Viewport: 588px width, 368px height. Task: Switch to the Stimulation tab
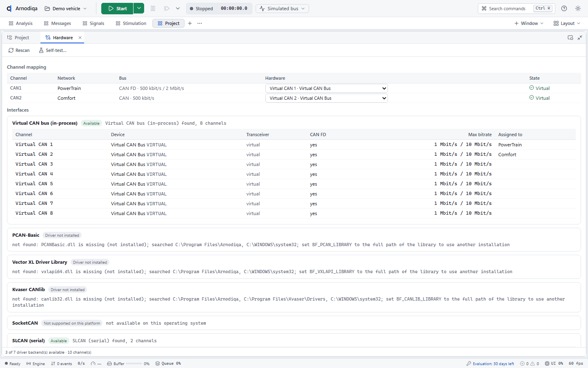point(131,23)
